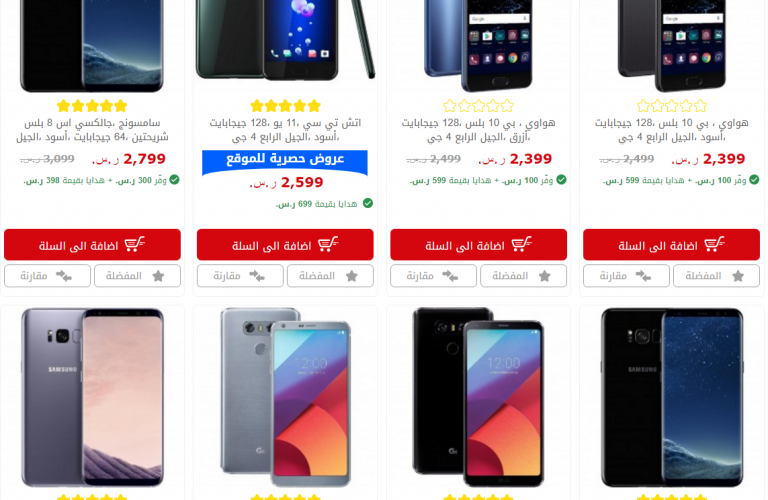Add blue Huawei P10 Plus to cart
The height and width of the screenshot is (500, 768).
pyautogui.click(x=479, y=244)
